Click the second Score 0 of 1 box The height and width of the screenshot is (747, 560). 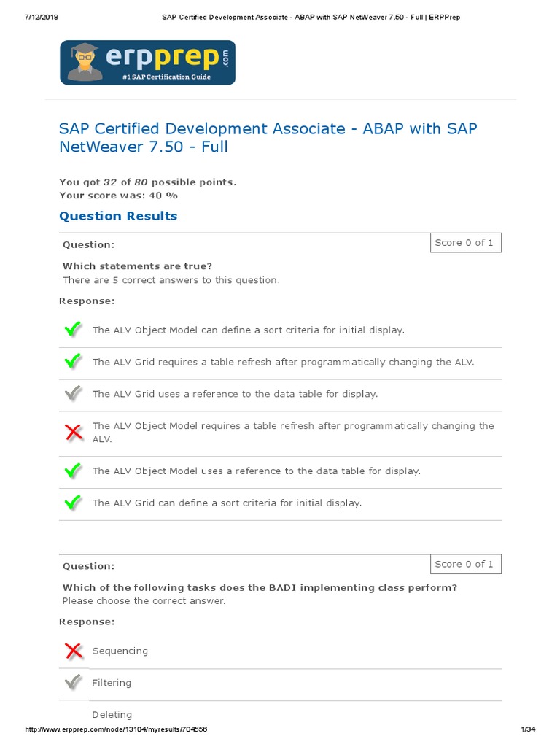464,564
